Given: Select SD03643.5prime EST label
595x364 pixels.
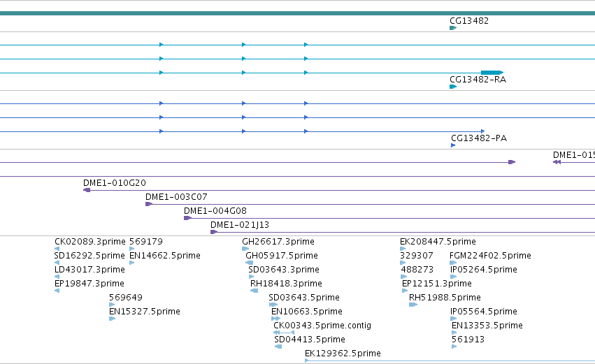Looking at the screenshot, I should point(304,298).
